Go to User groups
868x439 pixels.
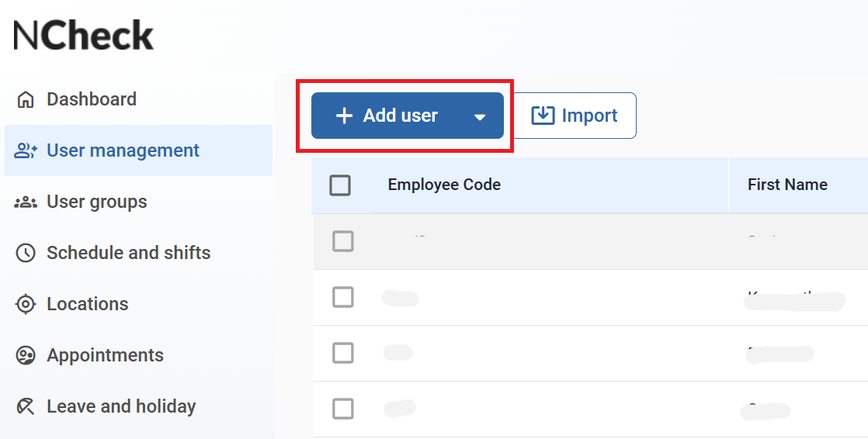click(x=138, y=202)
